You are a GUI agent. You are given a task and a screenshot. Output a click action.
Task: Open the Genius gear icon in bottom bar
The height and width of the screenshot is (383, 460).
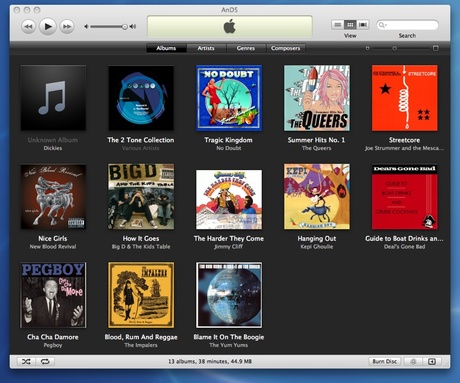coord(413,361)
